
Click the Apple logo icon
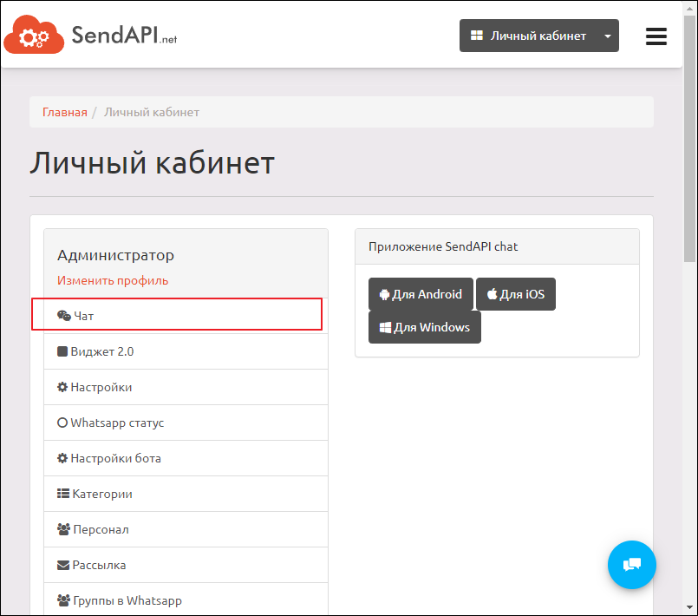(492, 295)
